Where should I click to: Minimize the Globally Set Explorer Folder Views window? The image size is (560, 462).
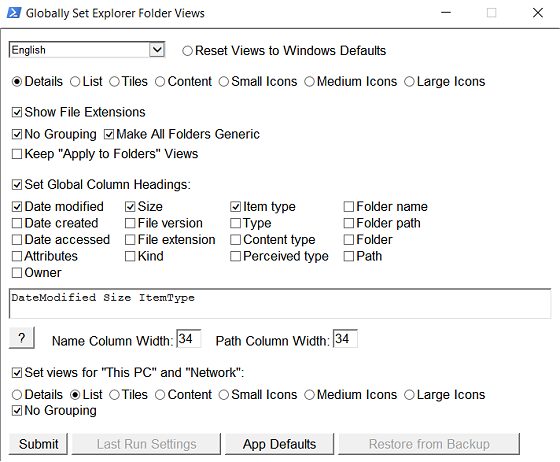(x=446, y=13)
